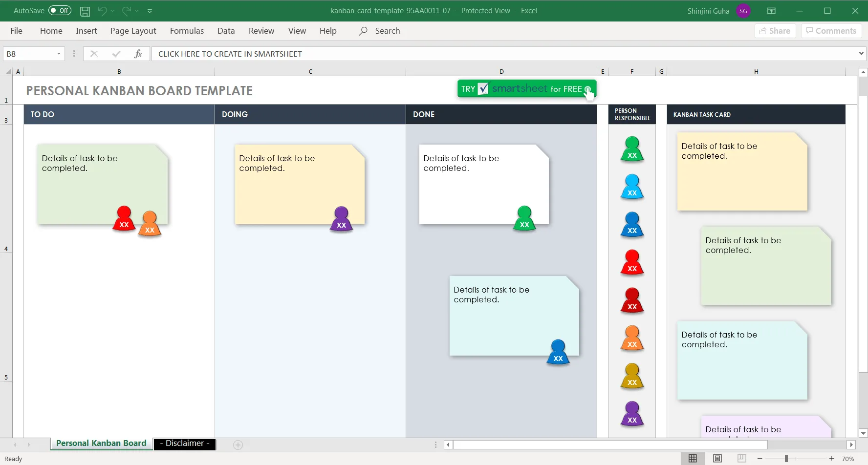The image size is (868, 465).
Task: Switch to the Home tab
Action: 51,31
